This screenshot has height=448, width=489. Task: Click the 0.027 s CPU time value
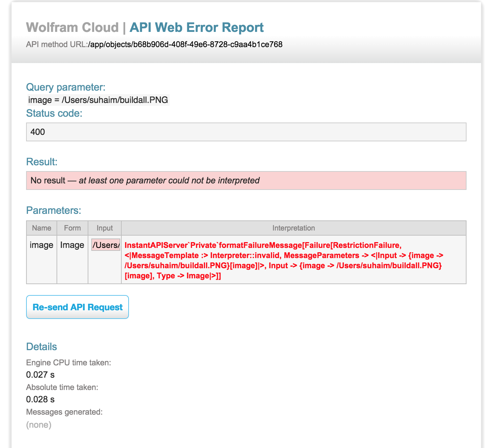coord(40,375)
